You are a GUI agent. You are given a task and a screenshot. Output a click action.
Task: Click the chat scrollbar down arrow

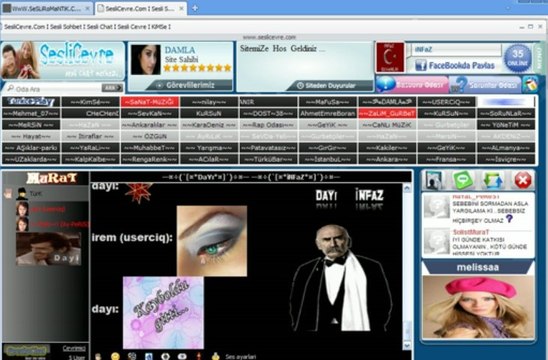coord(407,345)
